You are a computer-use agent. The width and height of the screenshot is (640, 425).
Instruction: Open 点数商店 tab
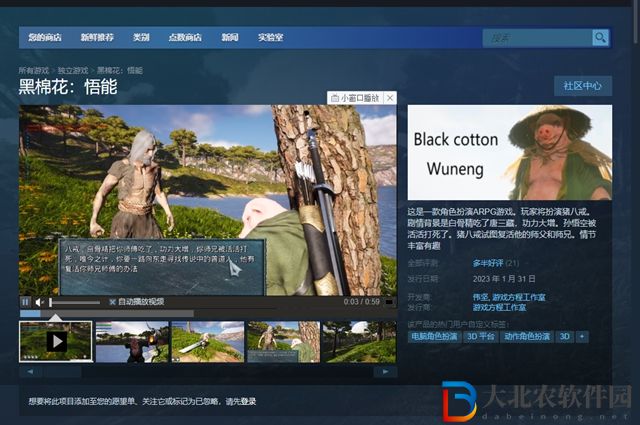(x=185, y=38)
